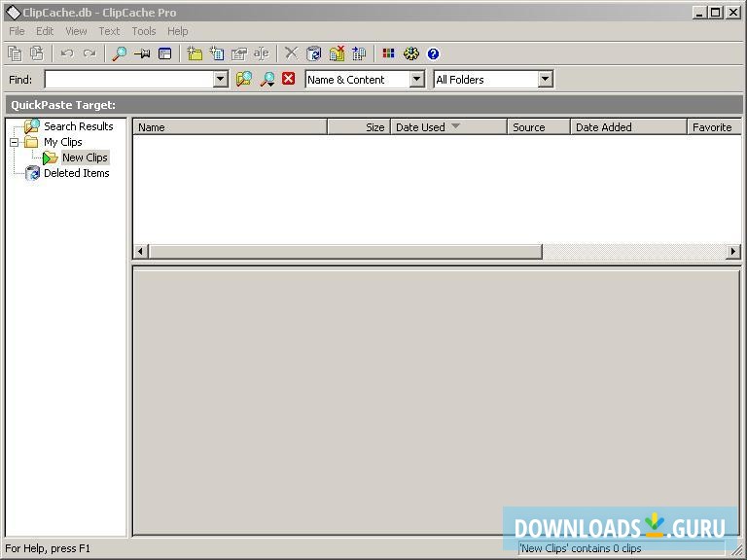Click the Delete X toolbar icon

tap(291, 53)
